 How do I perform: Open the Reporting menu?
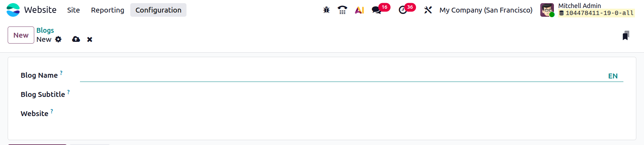point(108,10)
